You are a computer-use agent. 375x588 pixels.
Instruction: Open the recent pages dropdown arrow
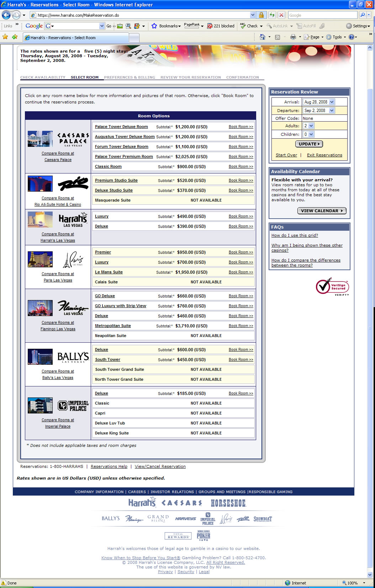[x=24, y=15]
